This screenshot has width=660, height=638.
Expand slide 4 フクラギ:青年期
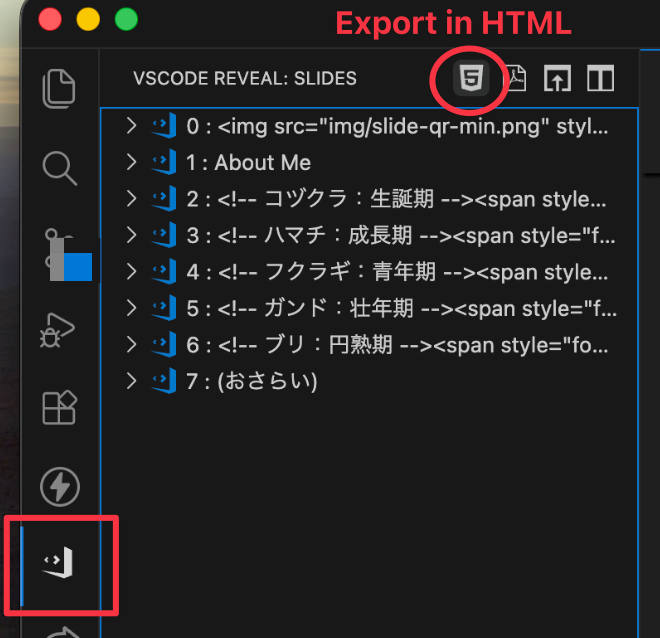[x=131, y=271]
